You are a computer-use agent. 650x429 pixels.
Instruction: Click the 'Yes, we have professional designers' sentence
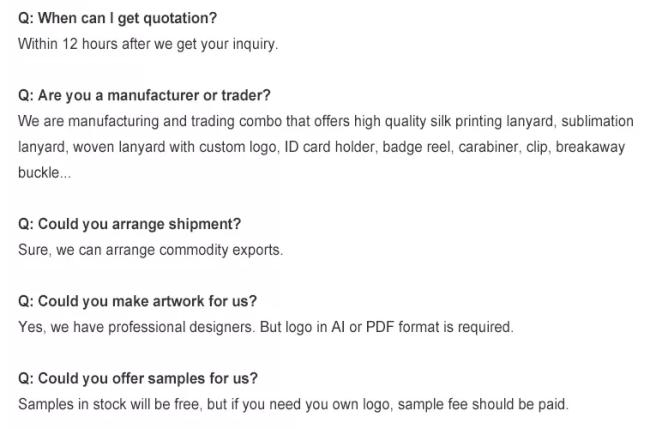136,327
